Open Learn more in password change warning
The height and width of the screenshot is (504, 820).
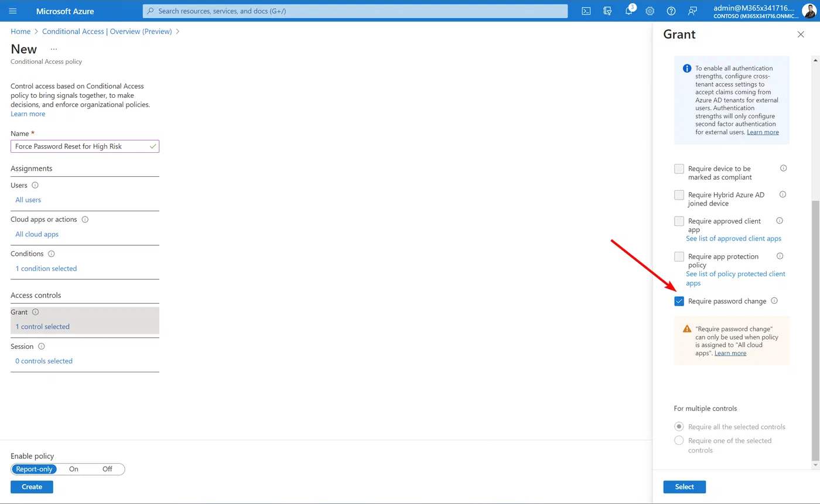[730, 353]
